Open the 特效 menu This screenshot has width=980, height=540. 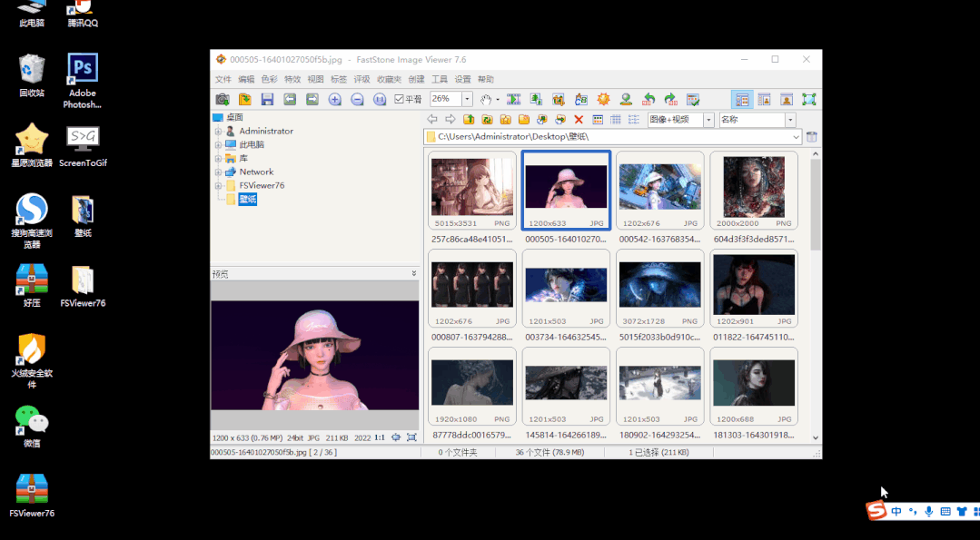[292, 79]
